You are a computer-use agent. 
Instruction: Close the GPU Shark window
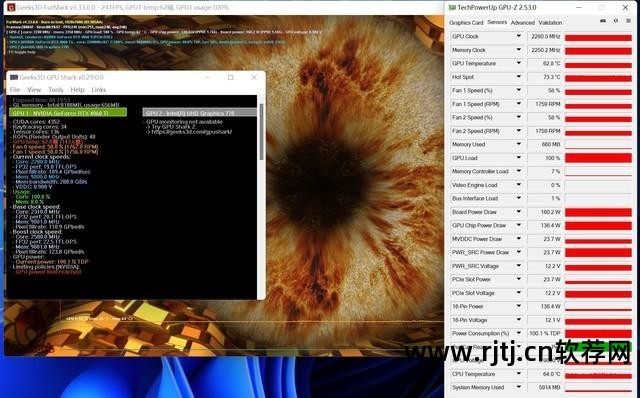click(254, 77)
